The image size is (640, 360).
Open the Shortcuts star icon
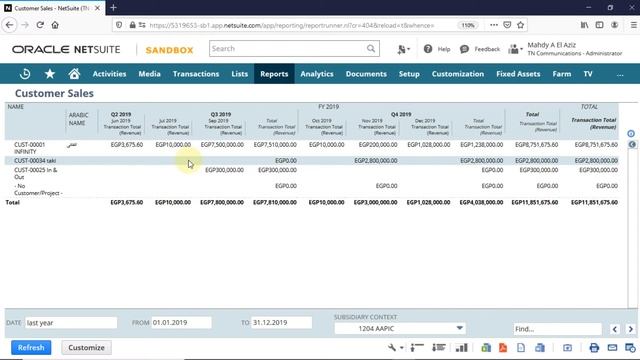coord(50,74)
